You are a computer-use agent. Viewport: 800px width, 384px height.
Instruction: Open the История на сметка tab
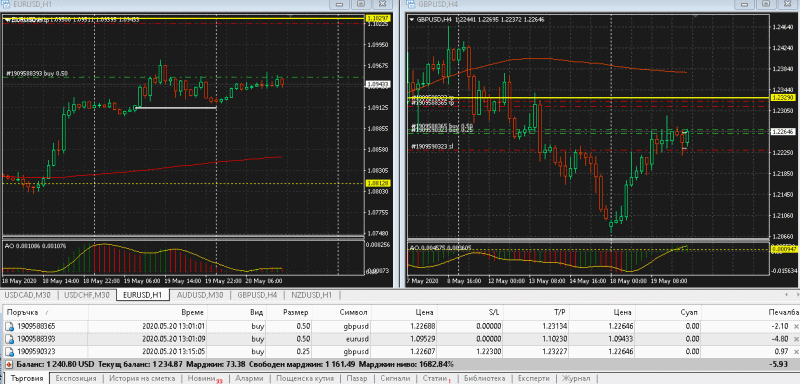pos(142,378)
